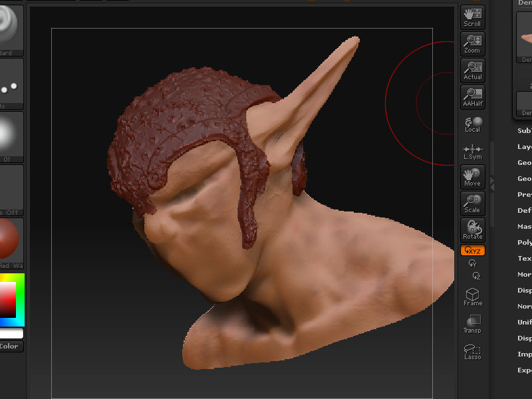This screenshot has height=399, width=532.
Task: Open the Imp(ort) section
Action: point(525,354)
